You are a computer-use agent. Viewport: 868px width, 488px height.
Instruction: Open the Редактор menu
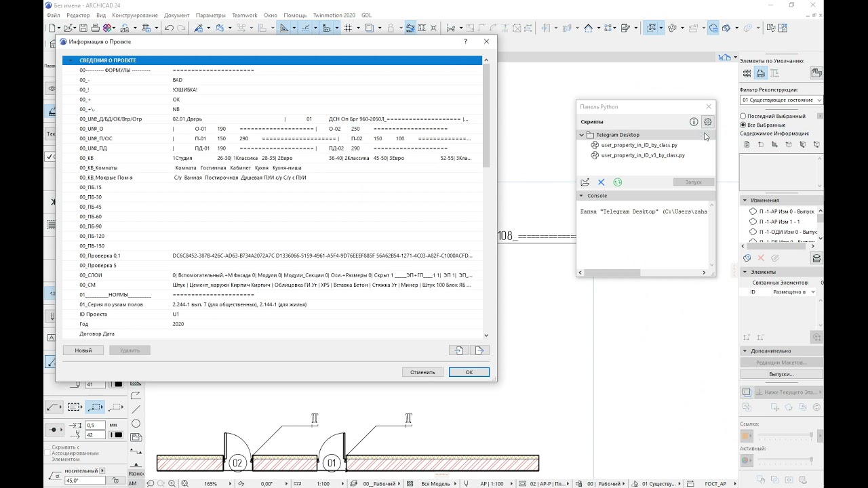[78, 15]
